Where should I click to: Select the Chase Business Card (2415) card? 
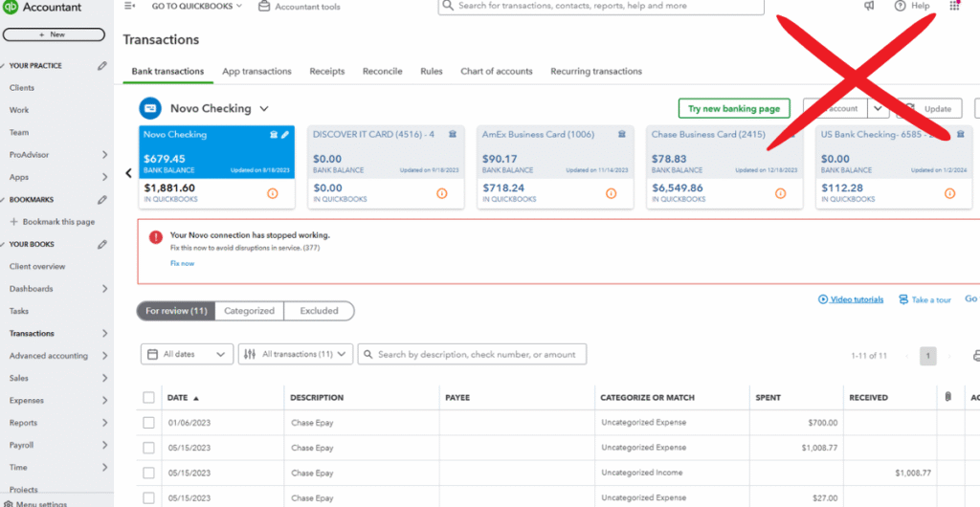coord(725,167)
